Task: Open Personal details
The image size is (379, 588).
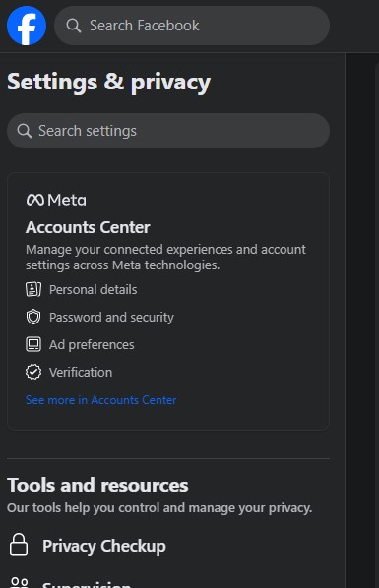Action: 93,289
